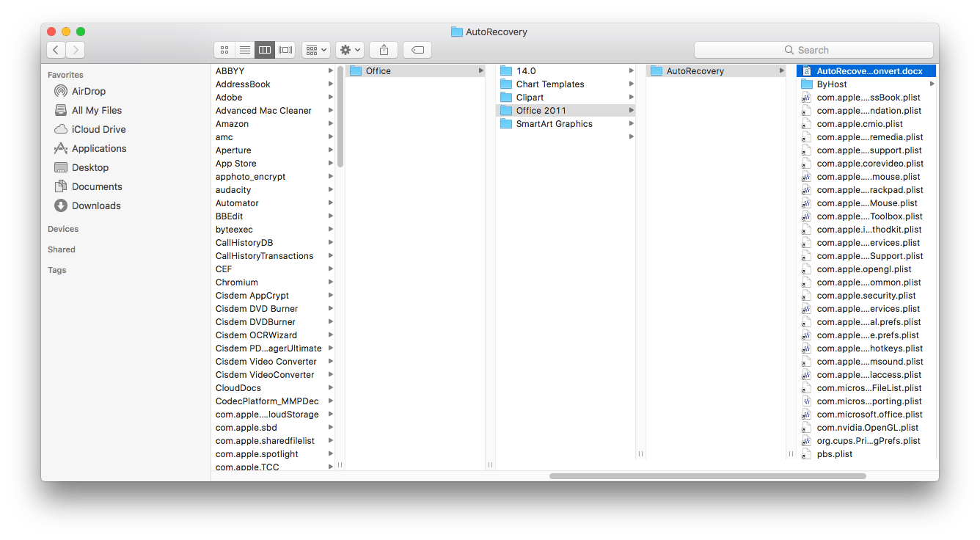
Task: Select Applications in Favorites sidebar
Action: pos(98,148)
